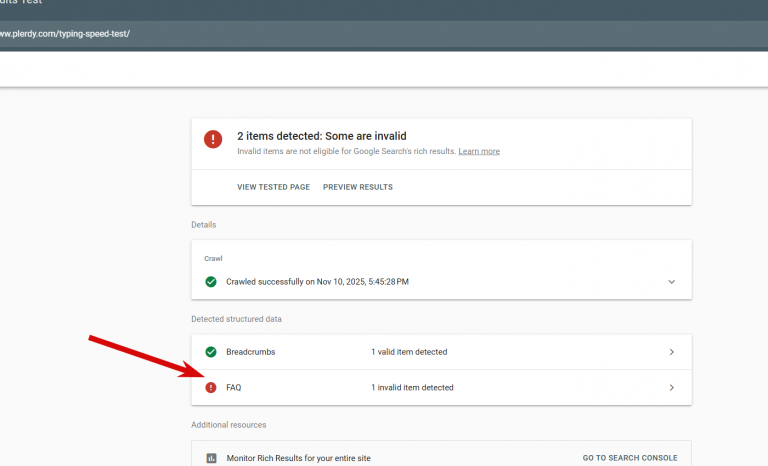Click the chart icon beside Monitor Rich Results
Image resolution: width=768 pixels, height=466 pixels.
pyautogui.click(x=211, y=458)
